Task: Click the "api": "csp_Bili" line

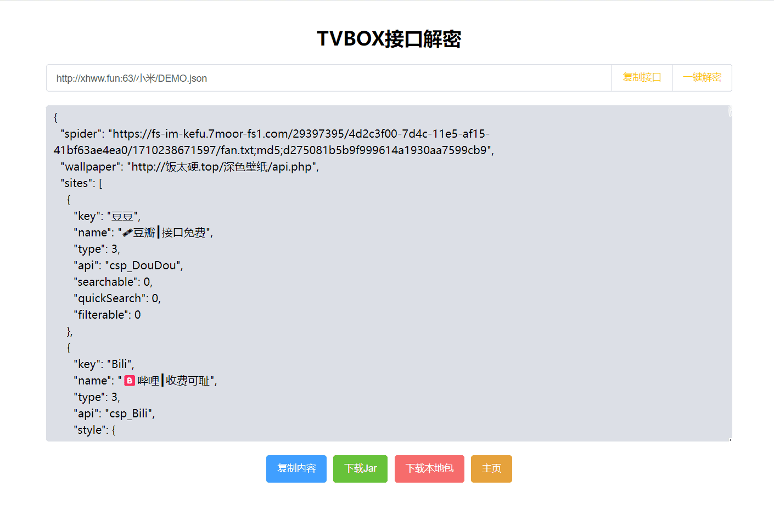Action: tap(114, 414)
